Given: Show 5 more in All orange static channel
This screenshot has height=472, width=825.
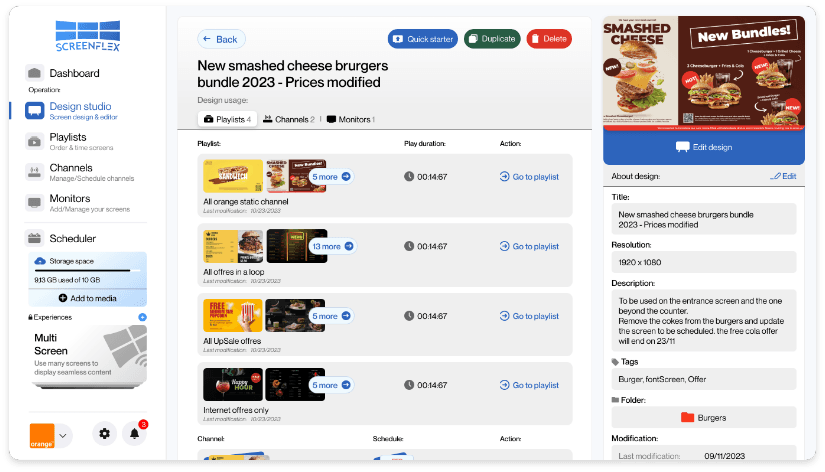Looking at the screenshot, I should coord(331,177).
